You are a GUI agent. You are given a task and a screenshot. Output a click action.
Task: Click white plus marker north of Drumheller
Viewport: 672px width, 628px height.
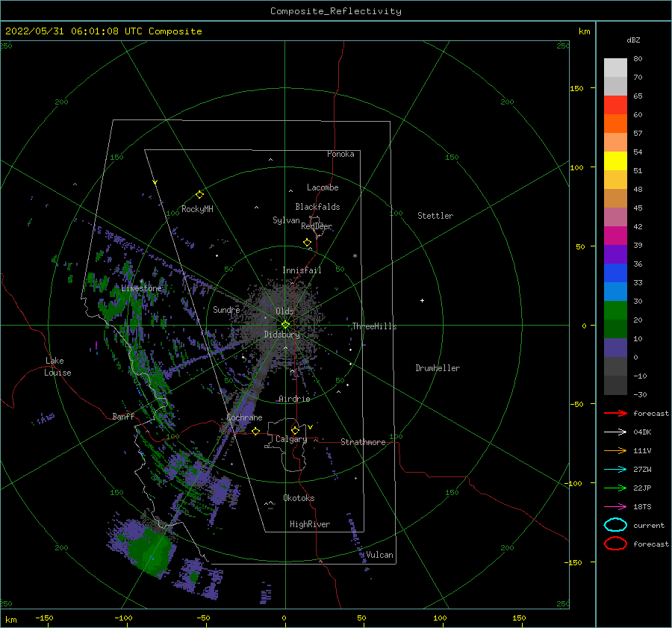pyautogui.click(x=422, y=300)
